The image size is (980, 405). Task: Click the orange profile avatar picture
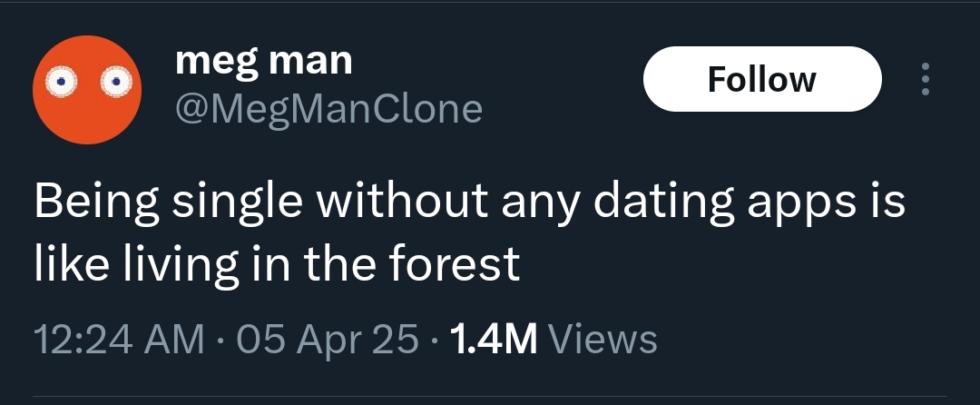pos(87,89)
